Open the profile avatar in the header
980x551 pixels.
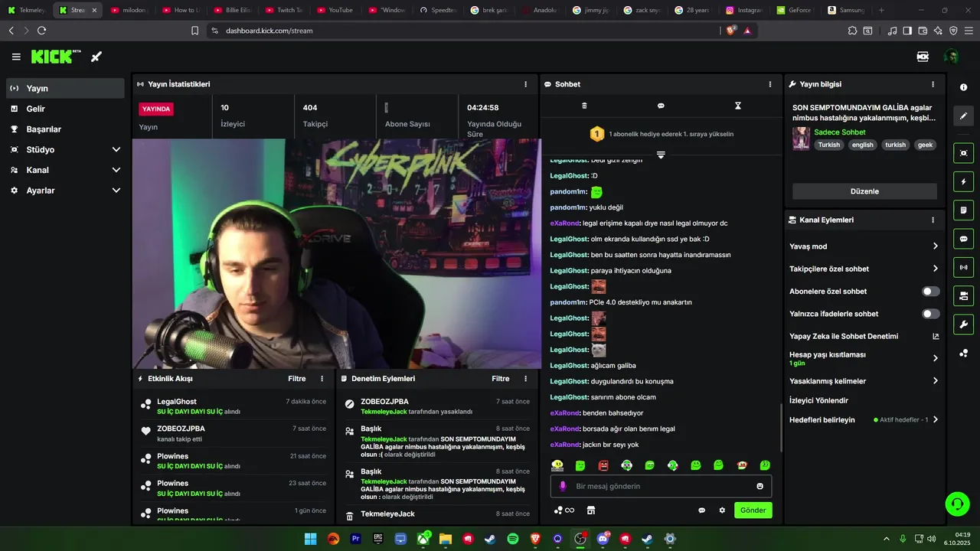tap(951, 57)
